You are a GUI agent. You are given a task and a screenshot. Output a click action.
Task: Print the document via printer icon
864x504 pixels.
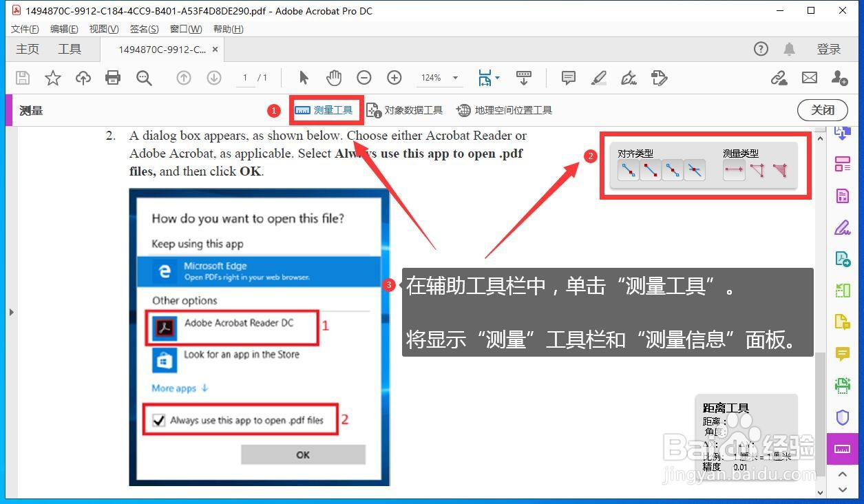113,78
